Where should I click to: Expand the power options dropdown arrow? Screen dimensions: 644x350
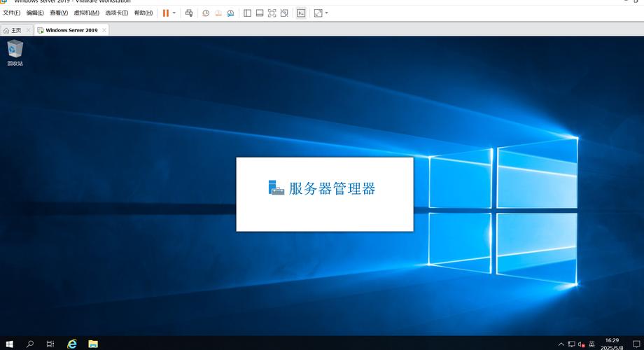point(174,13)
